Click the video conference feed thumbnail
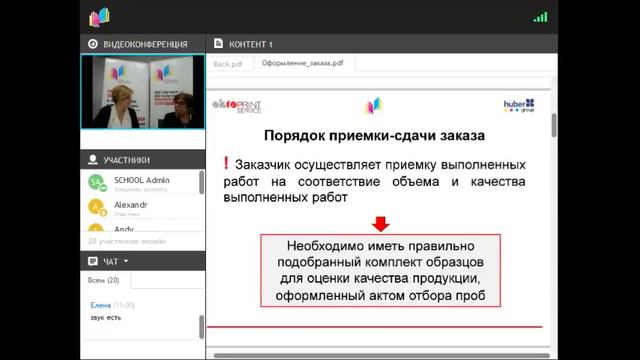 click(143, 92)
